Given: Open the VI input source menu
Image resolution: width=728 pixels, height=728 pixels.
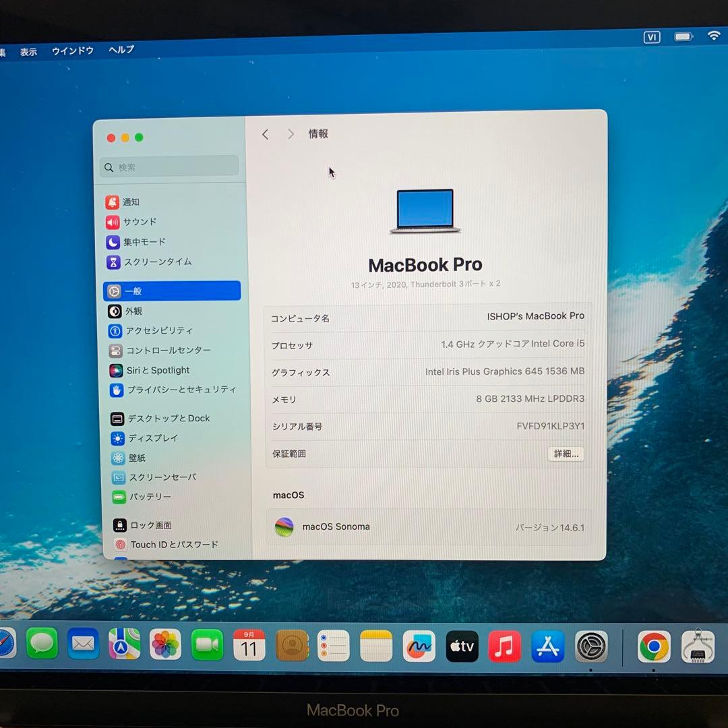Looking at the screenshot, I should 651,37.
